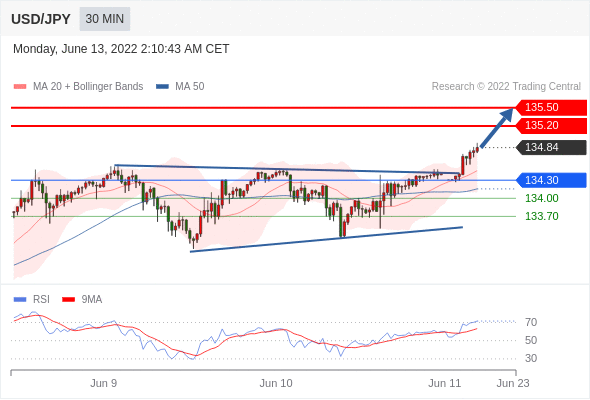Click the 133.70 green support label
The image size is (590, 400).
click(541, 216)
